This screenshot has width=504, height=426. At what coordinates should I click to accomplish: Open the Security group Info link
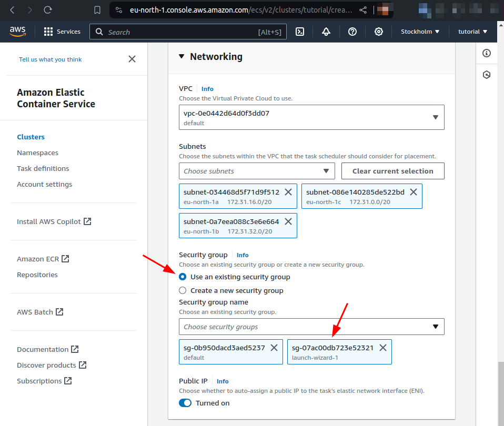click(x=243, y=255)
